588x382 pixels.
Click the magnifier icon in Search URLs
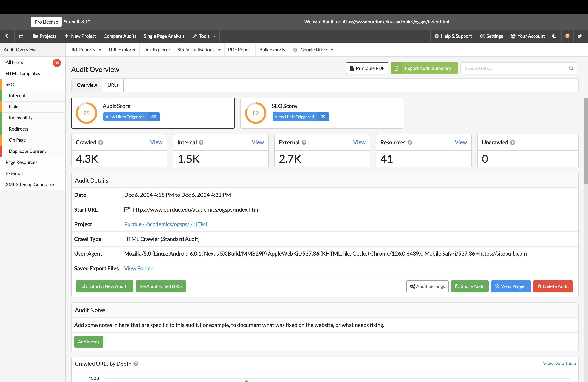[571, 68]
